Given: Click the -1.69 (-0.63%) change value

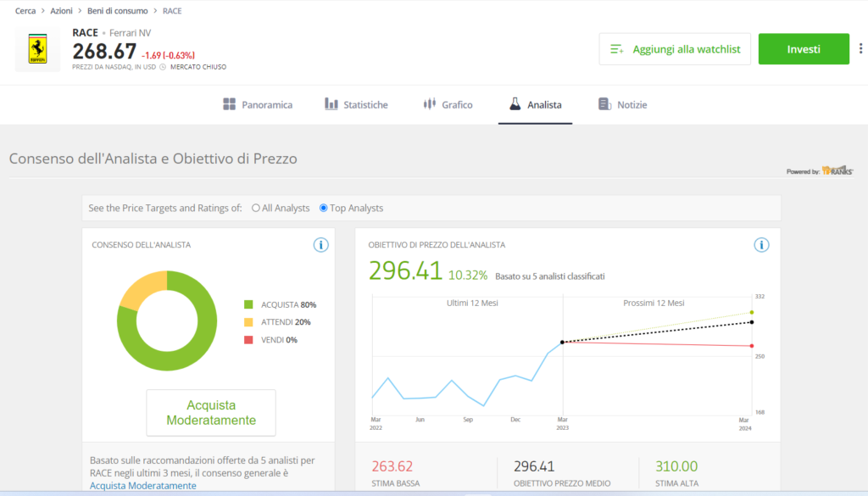Looking at the screenshot, I should [x=169, y=55].
